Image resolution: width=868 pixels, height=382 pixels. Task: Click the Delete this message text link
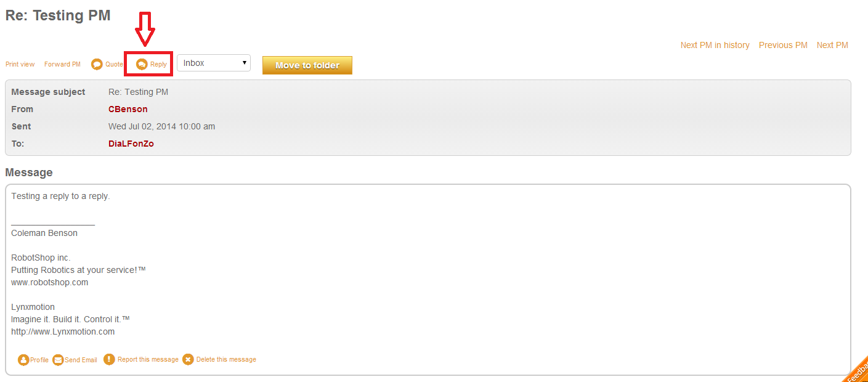[x=226, y=359]
